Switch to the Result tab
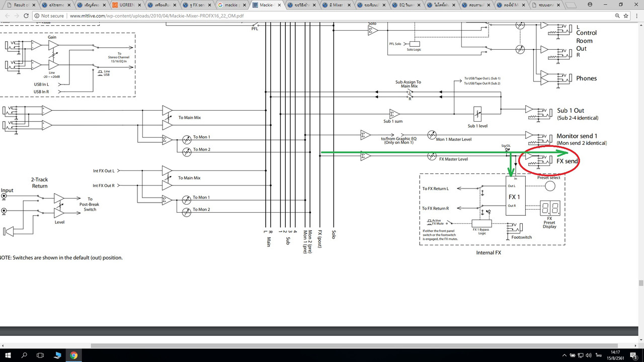 pos(21,5)
